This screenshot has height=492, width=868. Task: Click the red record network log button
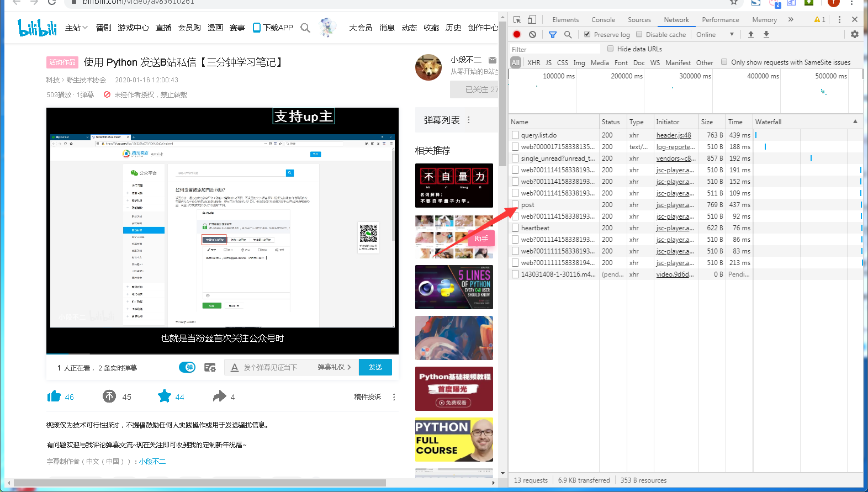[x=517, y=34]
